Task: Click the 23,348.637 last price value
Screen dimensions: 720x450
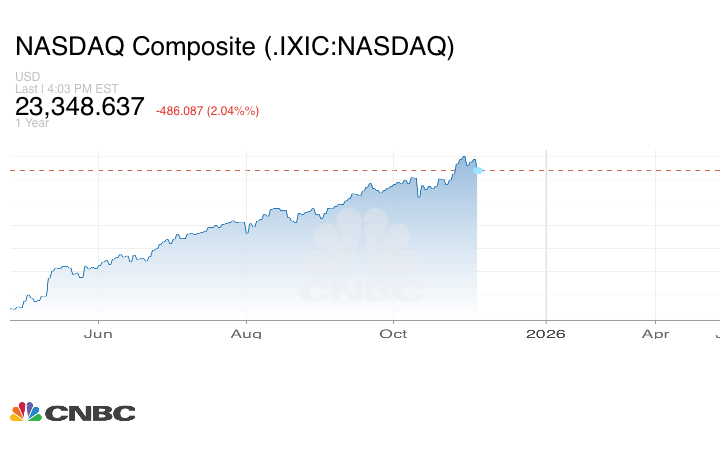Action: point(80,107)
